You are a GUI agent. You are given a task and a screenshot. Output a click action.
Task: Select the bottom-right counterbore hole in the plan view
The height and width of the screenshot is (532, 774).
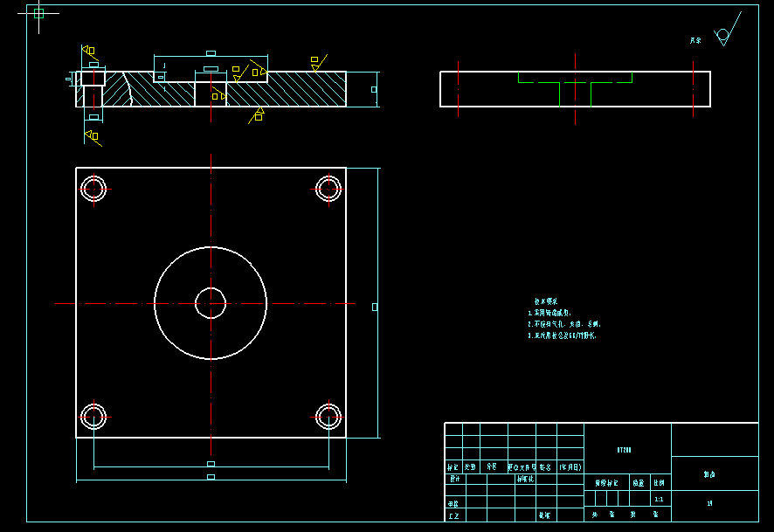click(x=328, y=417)
